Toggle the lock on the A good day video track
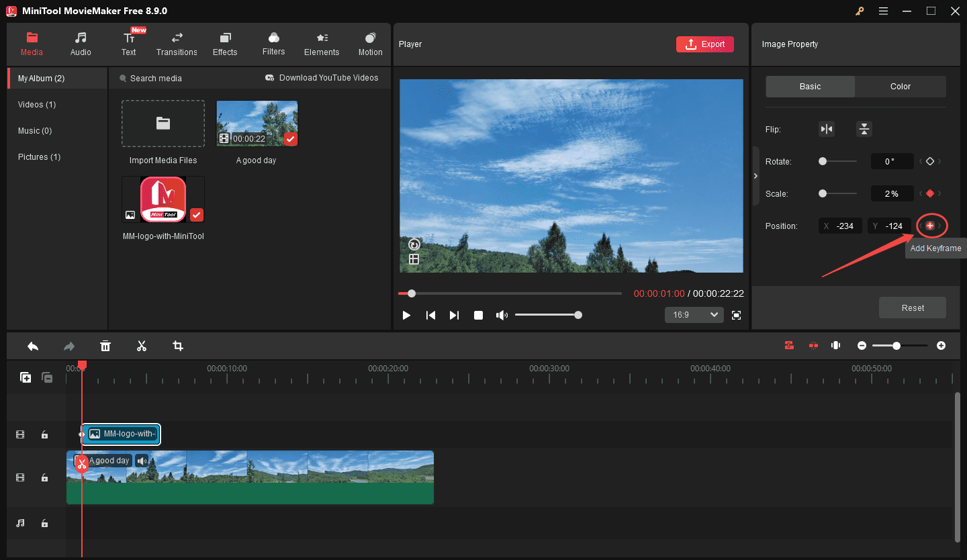 point(44,477)
